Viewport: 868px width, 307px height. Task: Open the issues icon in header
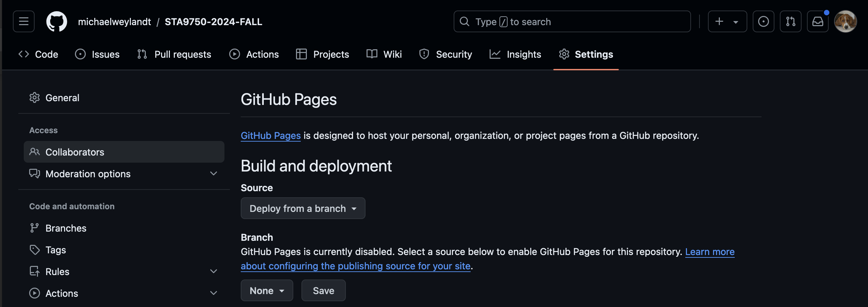click(763, 21)
